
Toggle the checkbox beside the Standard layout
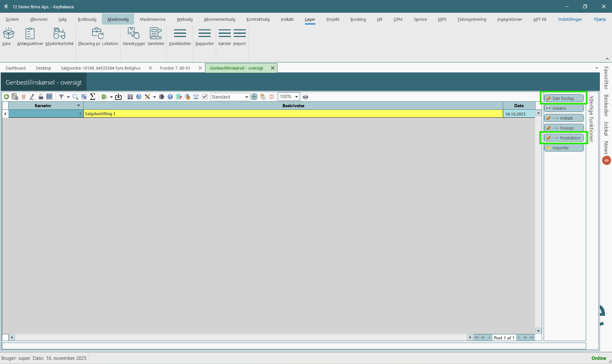[x=205, y=97]
